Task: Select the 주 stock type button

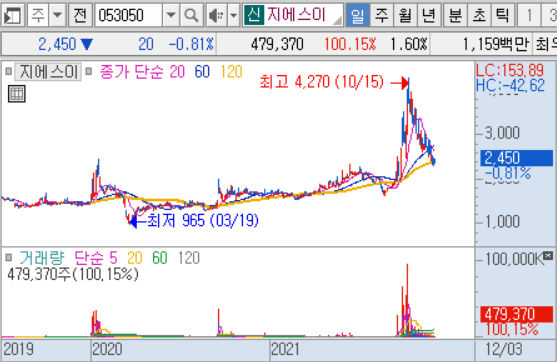Action: (x=38, y=15)
